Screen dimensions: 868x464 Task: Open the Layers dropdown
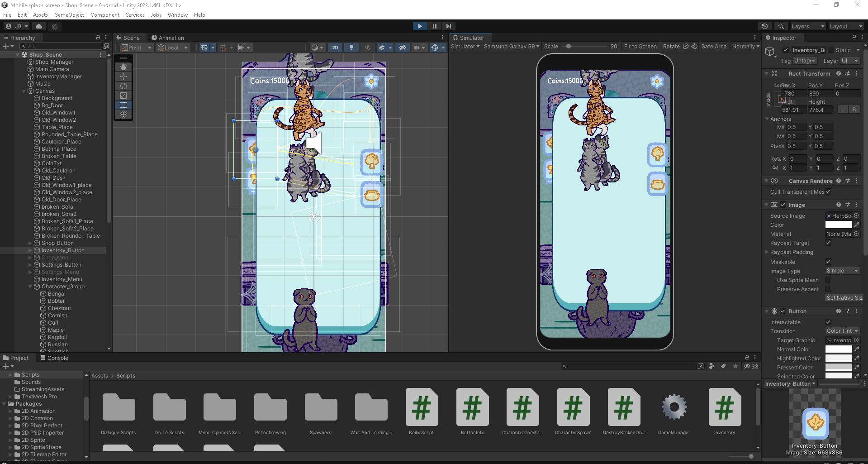(x=808, y=26)
